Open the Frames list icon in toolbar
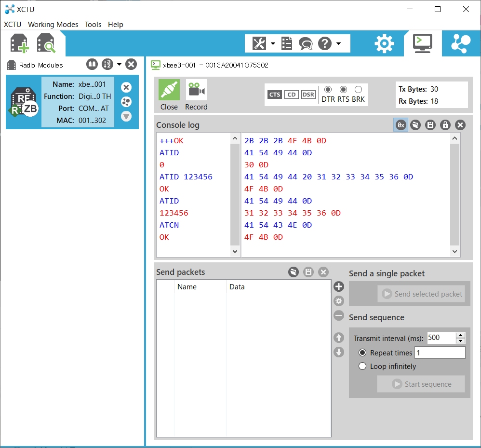This screenshot has width=481, height=448. pyautogui.click(x=287, y=43)
